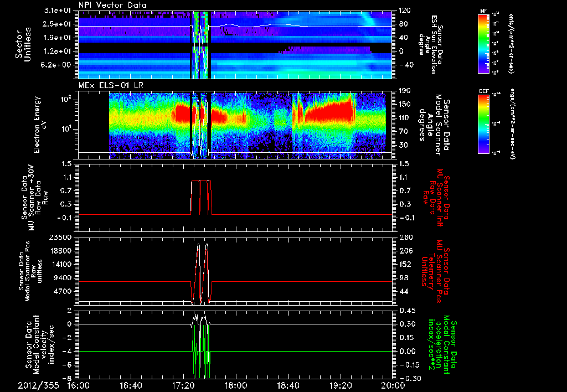567x392 pixels.
Task: Click the "Sector Unitless" axis label
Action: coord(23,44)
